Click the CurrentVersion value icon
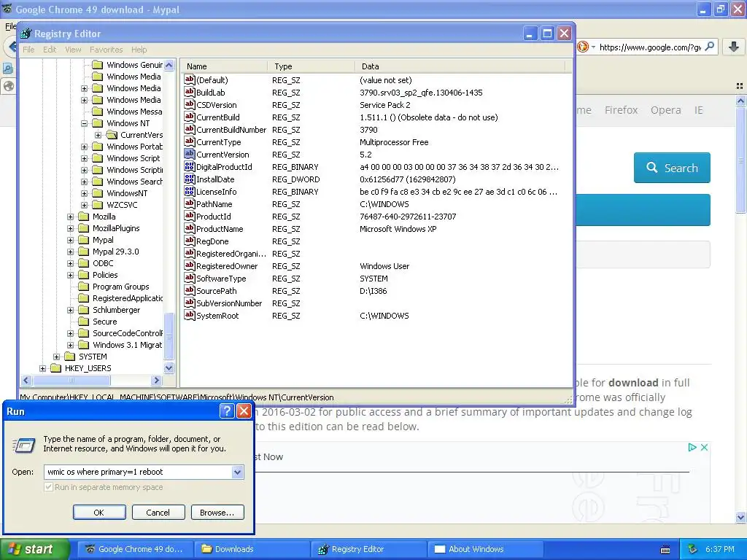The width and height of the screenshot is (747, 560). (x=190, y=154)
